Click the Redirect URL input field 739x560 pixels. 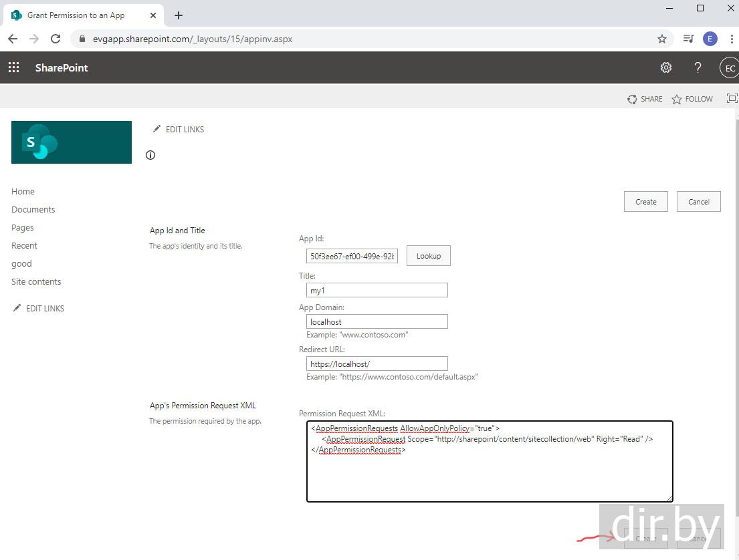[377, 364]
